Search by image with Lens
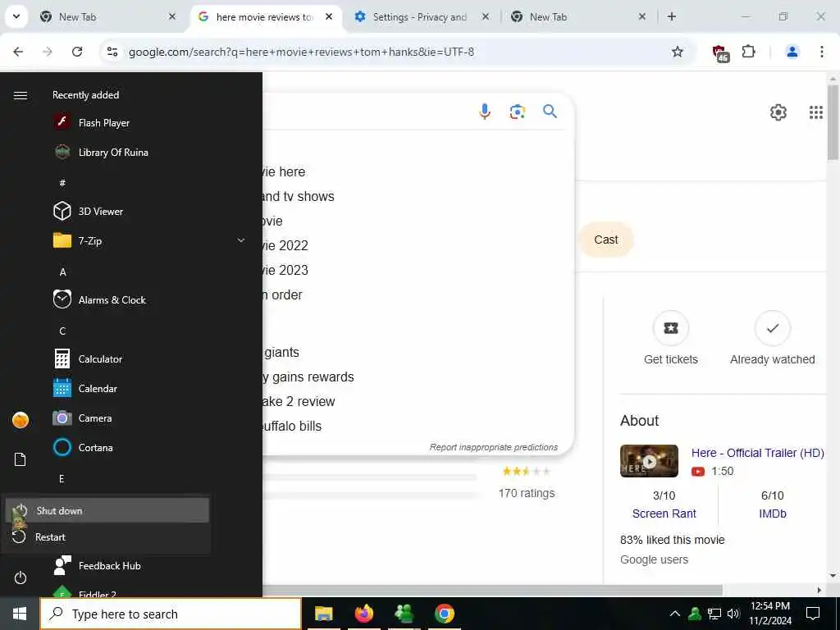 [518, 112]
